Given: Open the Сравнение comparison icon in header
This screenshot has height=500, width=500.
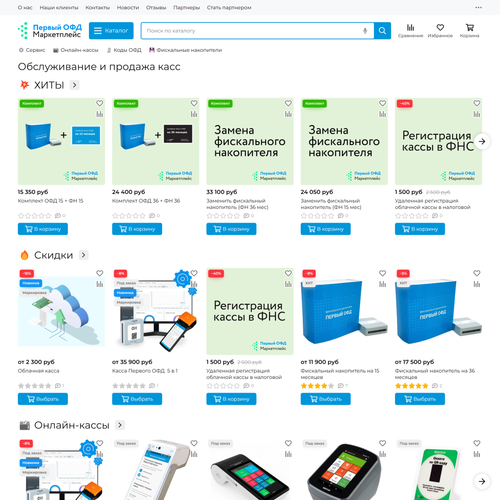Looking at the screenshot, I should coord(410,31).
